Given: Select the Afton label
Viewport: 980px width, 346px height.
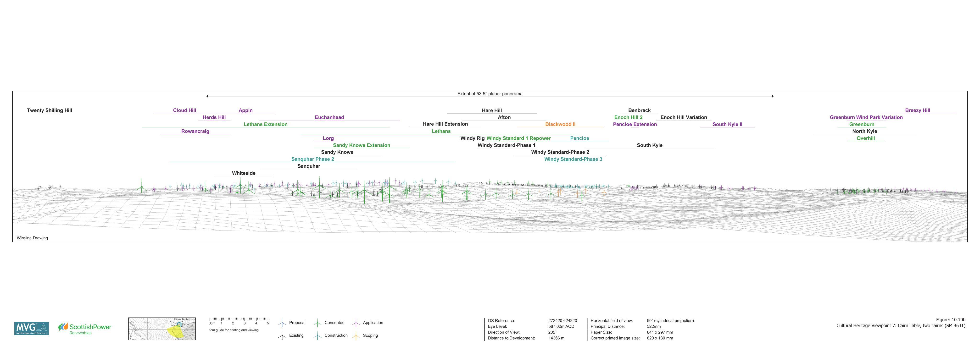Looking at the screenshot, I should 504,117.
